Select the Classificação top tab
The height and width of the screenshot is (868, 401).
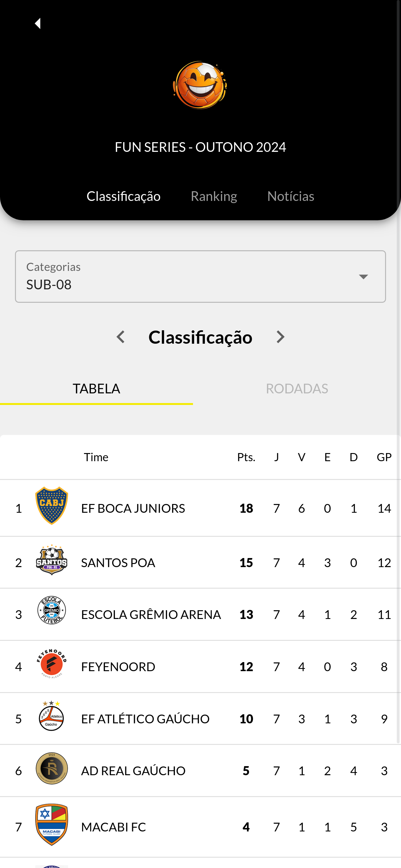coord(123,196)
